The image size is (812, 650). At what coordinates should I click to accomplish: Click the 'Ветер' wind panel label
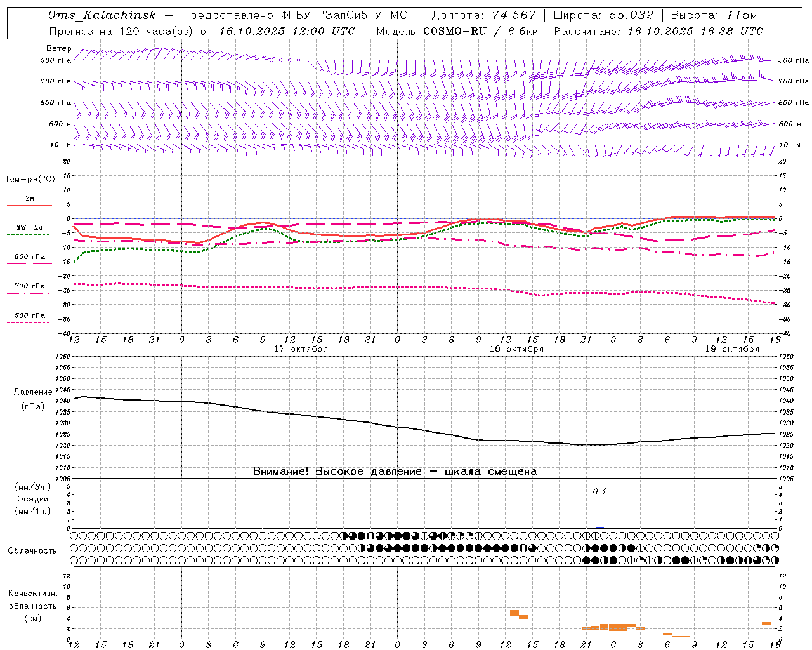59,48
